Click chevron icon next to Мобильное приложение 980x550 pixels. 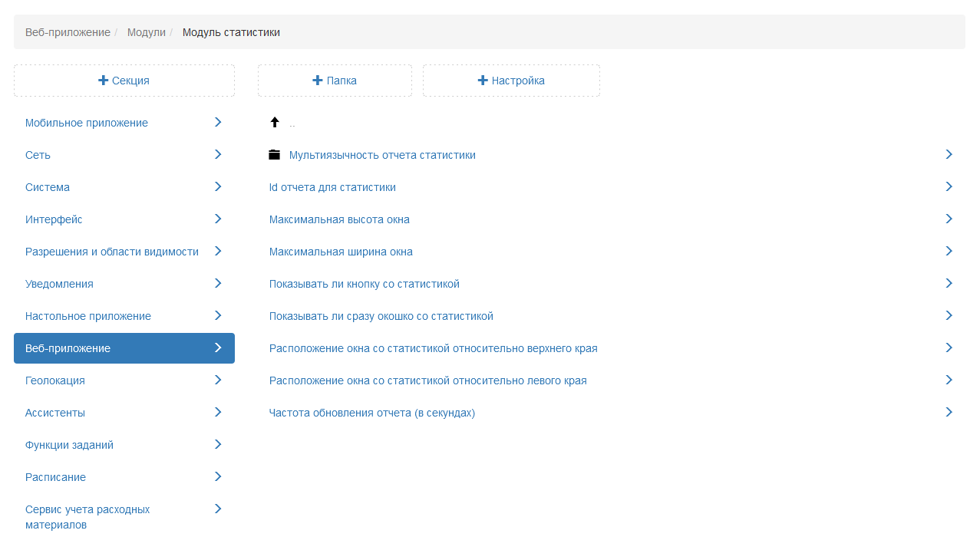click(218, 123)
